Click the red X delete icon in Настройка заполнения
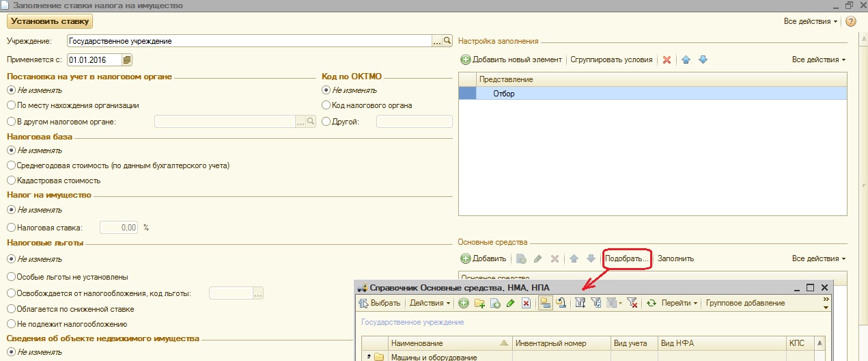 point(667,59)
